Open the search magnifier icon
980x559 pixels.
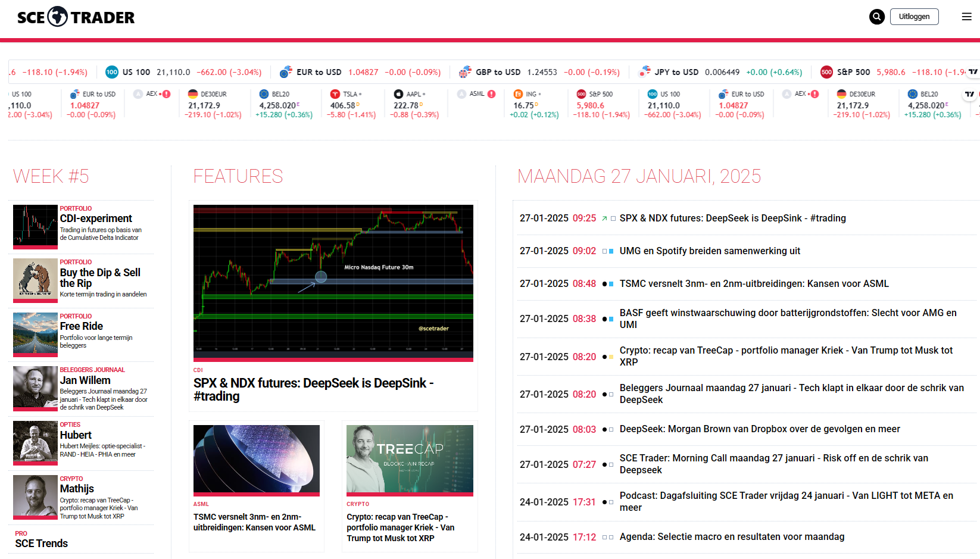coord(876,17)
